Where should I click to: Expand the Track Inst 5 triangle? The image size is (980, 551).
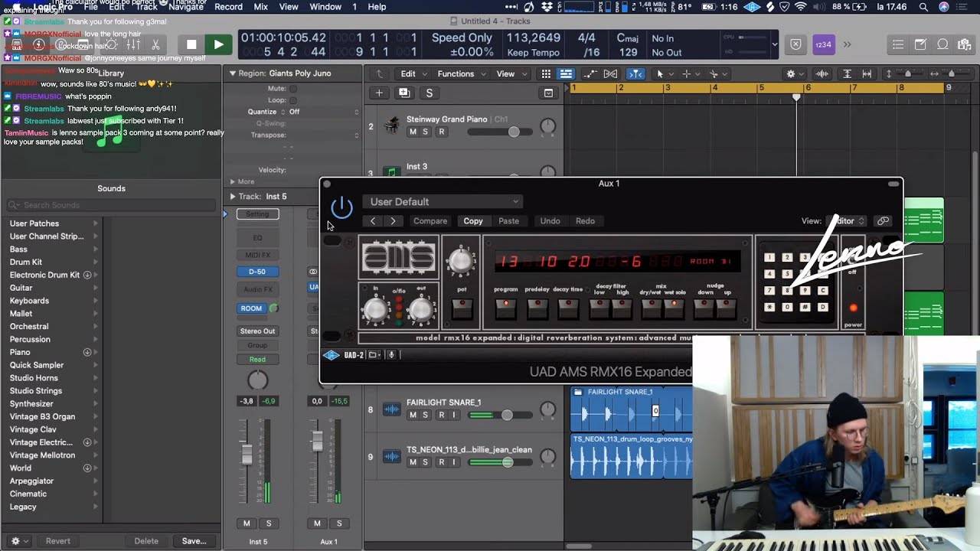click(233, 197)
